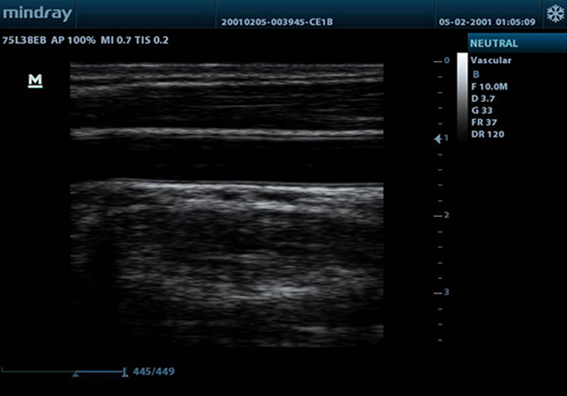
Task: Click the mindray logo
Action: click(37, 14)
